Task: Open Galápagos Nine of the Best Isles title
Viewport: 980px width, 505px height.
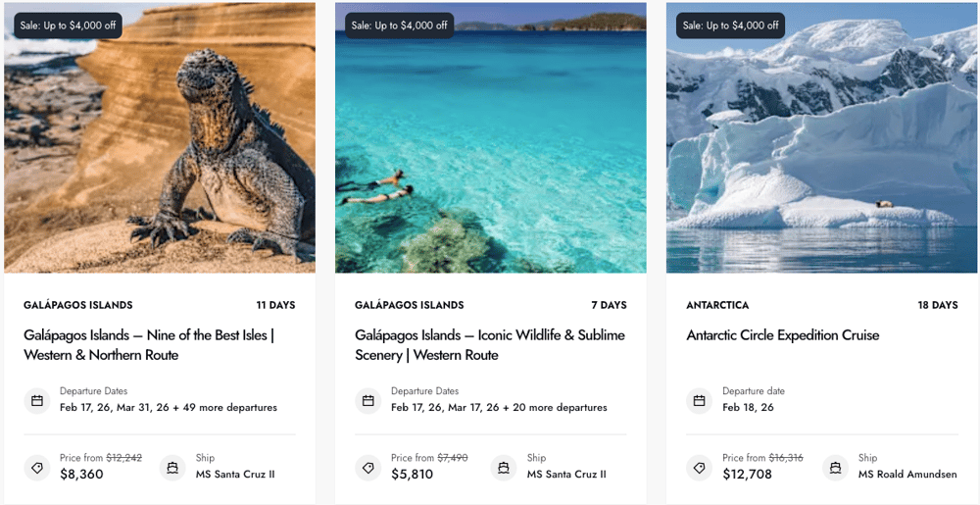Action: tap(148, 344)
